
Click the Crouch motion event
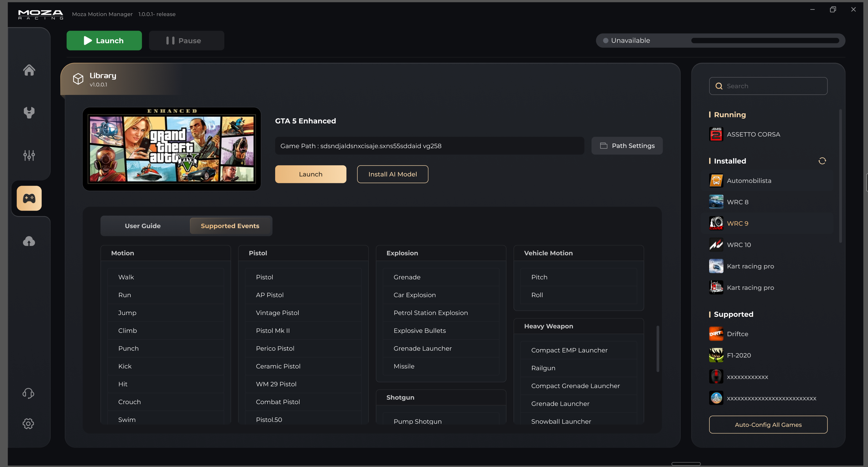pyautogui.click(x=166, y=402)
